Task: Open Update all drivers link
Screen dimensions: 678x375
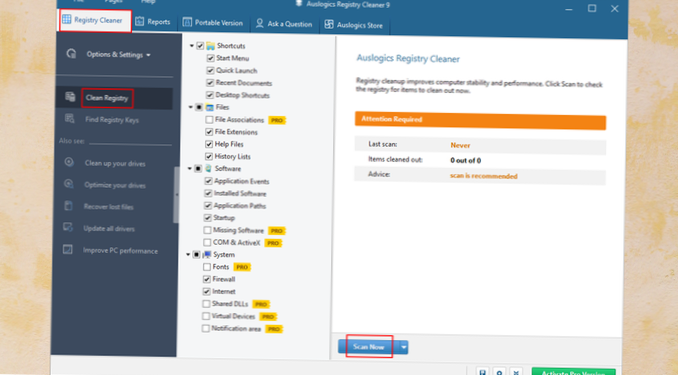Action: 109,229
